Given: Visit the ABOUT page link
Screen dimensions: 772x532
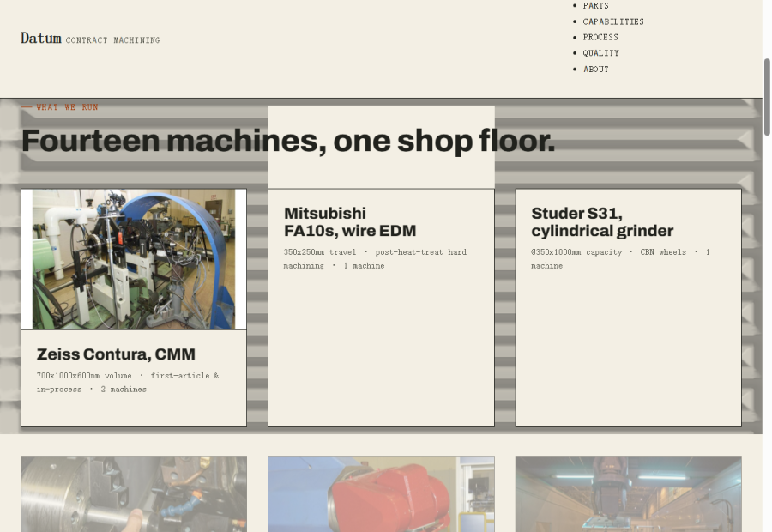Looking at the screenshot, I should (x=596, y=69).
